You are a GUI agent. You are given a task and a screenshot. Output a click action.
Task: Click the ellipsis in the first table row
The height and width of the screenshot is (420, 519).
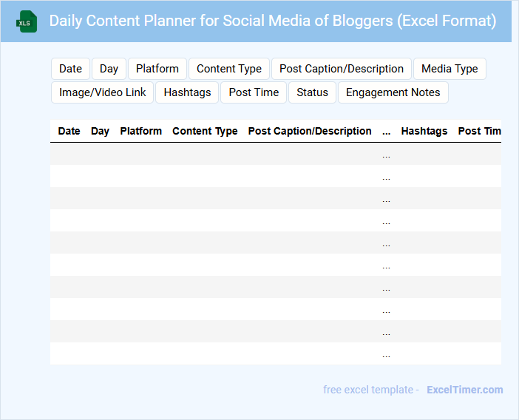pos(386,155)
